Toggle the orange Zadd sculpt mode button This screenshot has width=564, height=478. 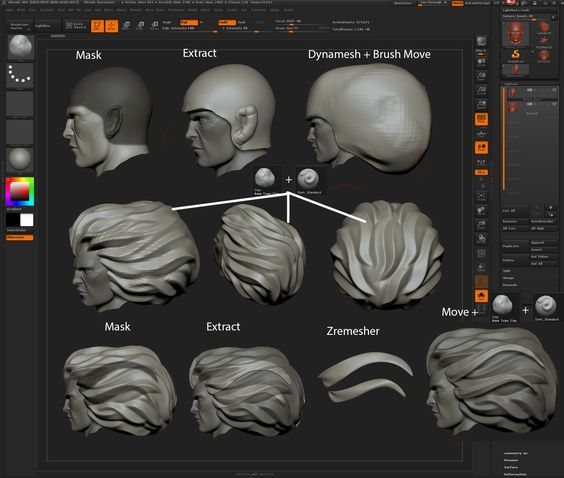tap(227, 22)
